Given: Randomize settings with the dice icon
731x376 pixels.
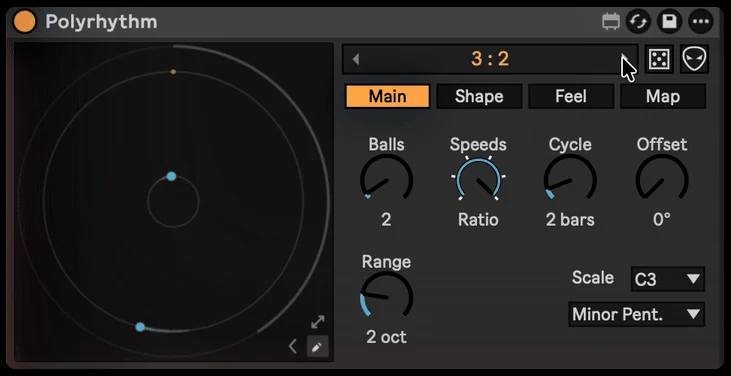Looking at the screenshot, I should [659, 59].
